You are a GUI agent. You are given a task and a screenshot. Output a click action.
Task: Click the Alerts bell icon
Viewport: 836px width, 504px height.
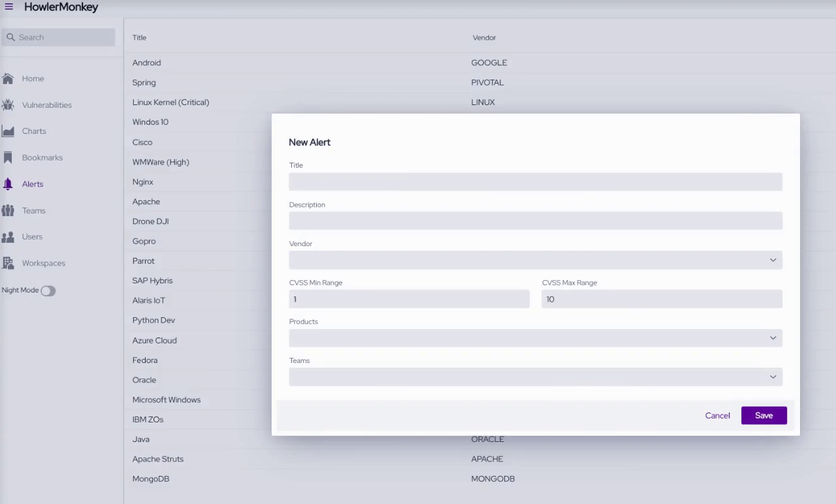point(8,184)
